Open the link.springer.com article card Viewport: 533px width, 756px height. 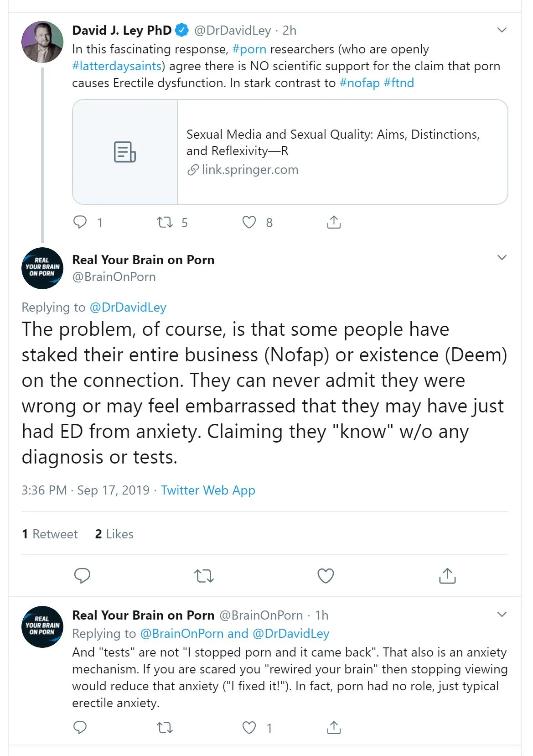pos(290,152)
